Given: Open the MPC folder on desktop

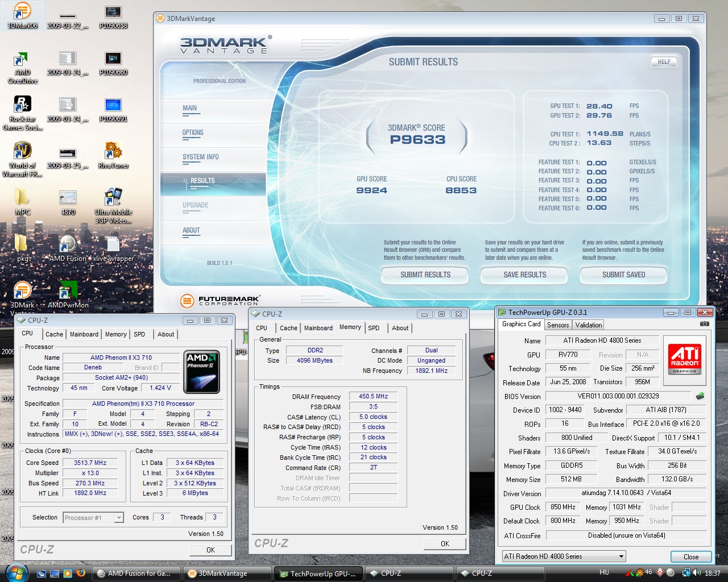Looking at the screenshot, I should 22,202.
